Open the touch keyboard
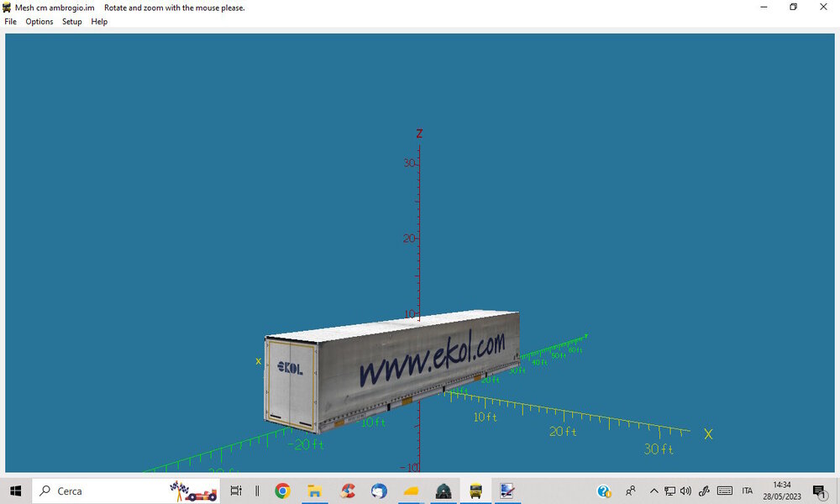Screen dimensions: 840x504 click(x=725, y=491)
